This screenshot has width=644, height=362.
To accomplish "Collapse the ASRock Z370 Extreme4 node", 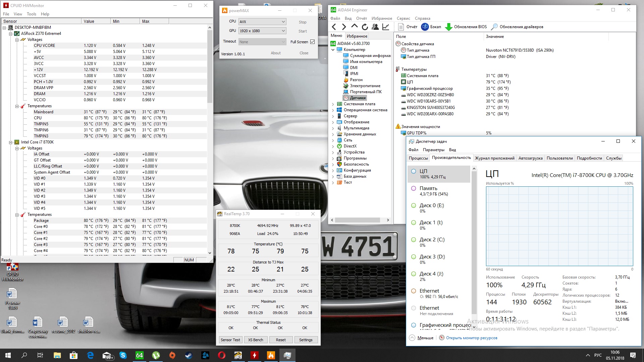I will 11,34.
